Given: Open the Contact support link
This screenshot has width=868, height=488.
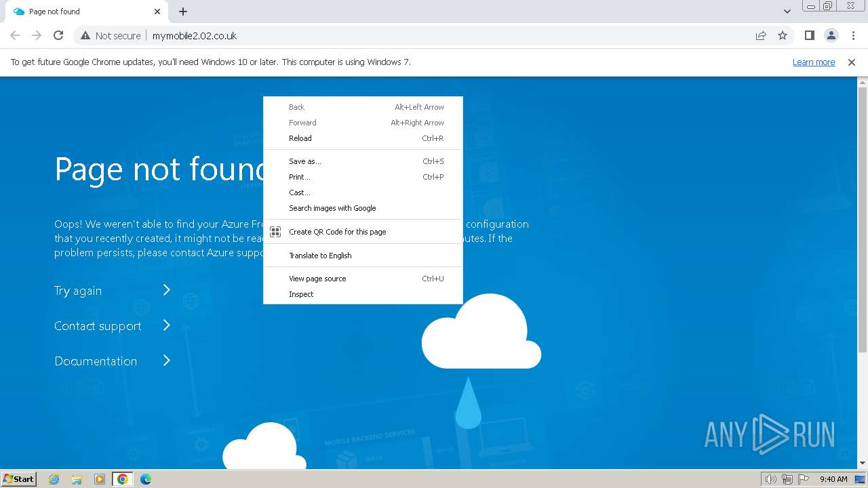Looking at the screenshot, I should (98, 326).
